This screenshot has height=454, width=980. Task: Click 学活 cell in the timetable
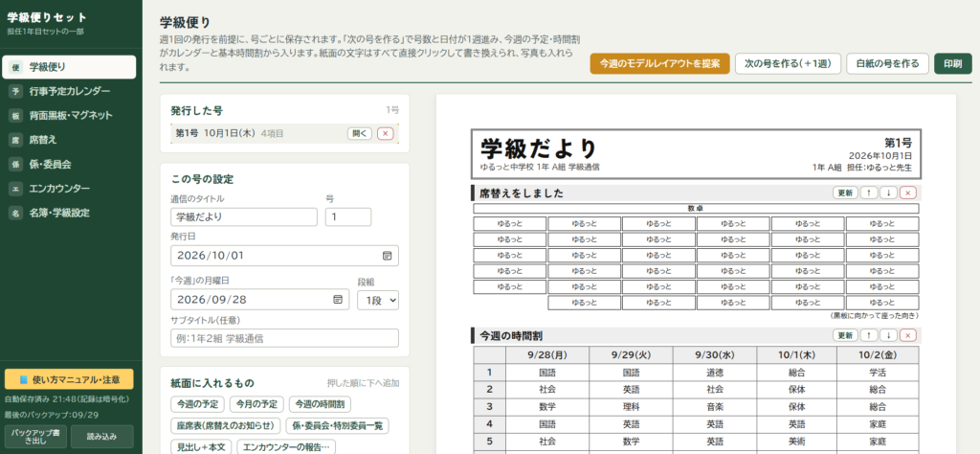(879, 372)
